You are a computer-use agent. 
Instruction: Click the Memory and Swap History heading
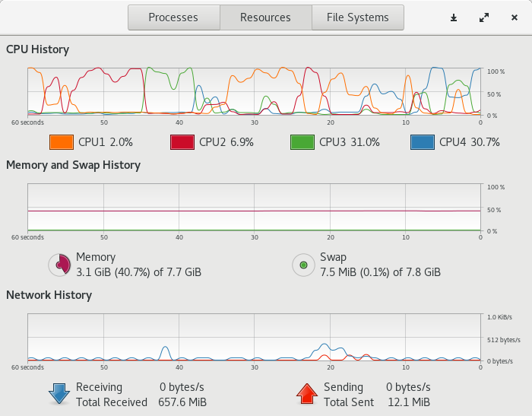pyautogui.click(x=73, y=165)
